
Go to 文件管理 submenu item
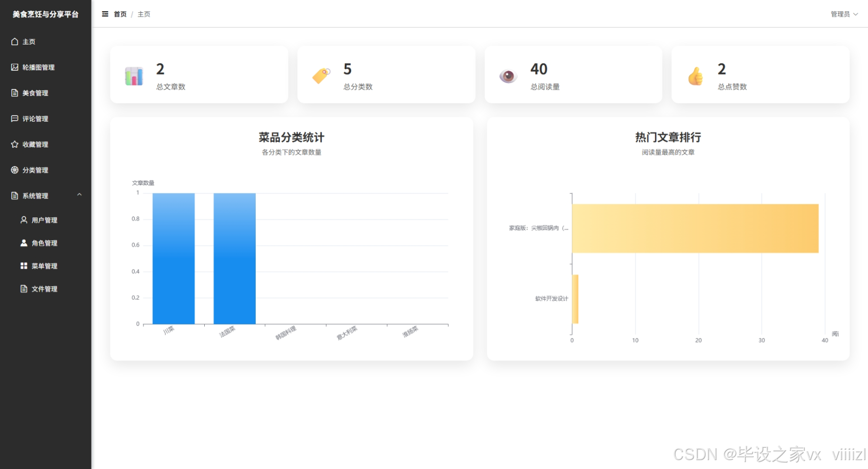coord(46,289)
